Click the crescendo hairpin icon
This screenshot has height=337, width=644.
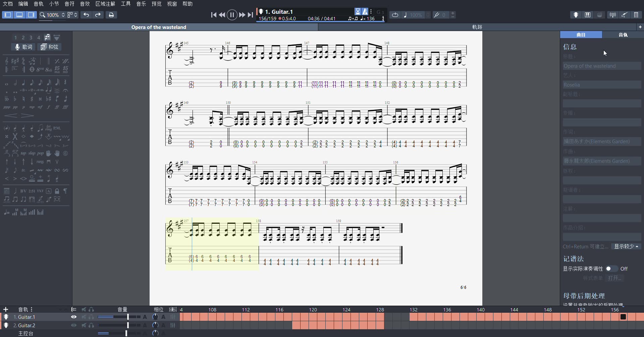pos(11,116)
